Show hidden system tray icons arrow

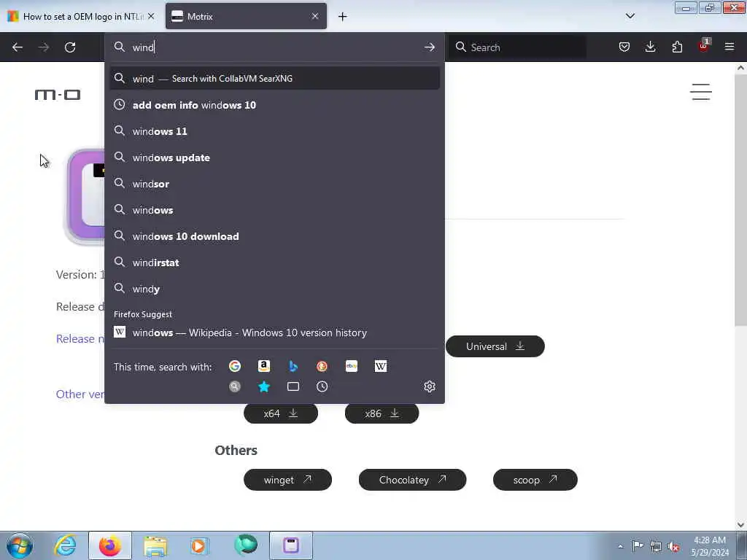(620, 546)
